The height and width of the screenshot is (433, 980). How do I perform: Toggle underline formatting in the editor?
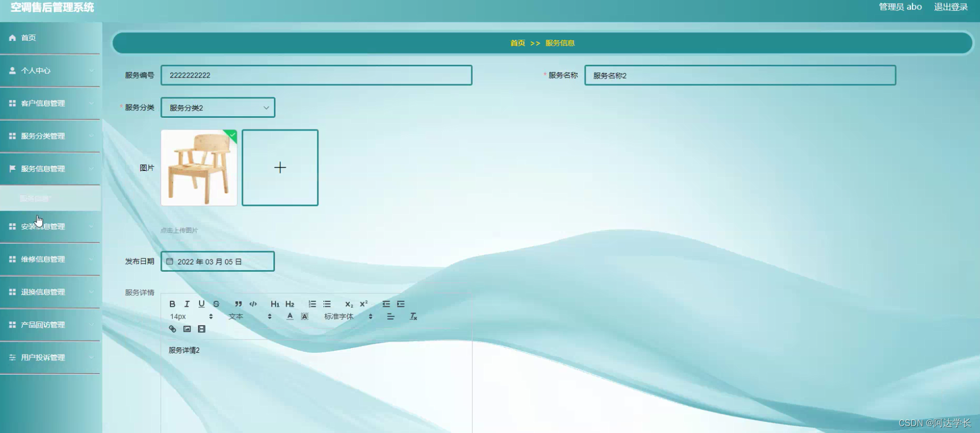pos(201,304)
